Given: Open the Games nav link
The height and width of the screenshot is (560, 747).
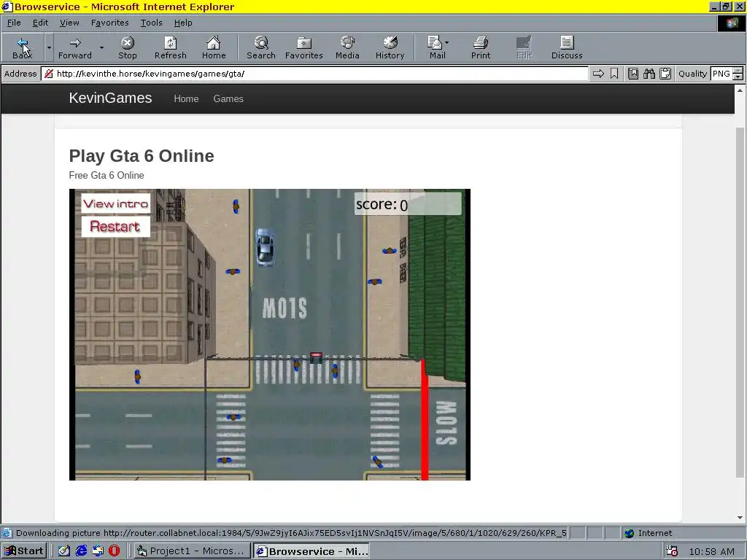Looking at the screenshot, I should [x=228, y=98].
